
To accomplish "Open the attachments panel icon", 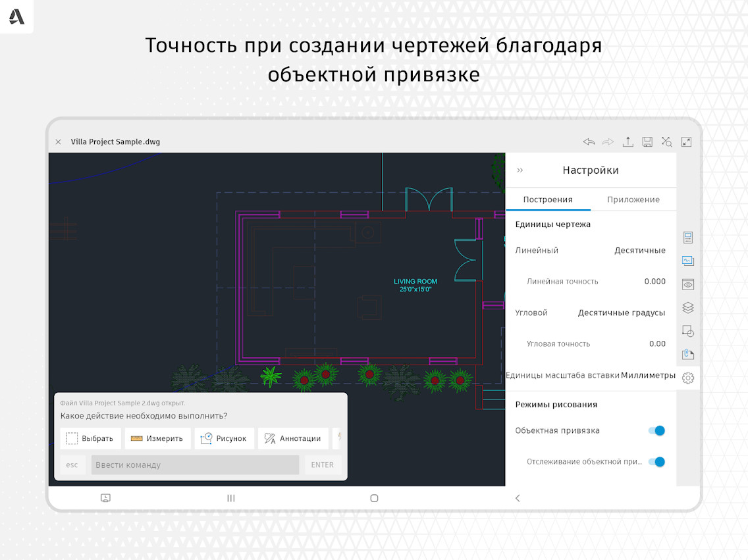I will [x=688, y=354].
